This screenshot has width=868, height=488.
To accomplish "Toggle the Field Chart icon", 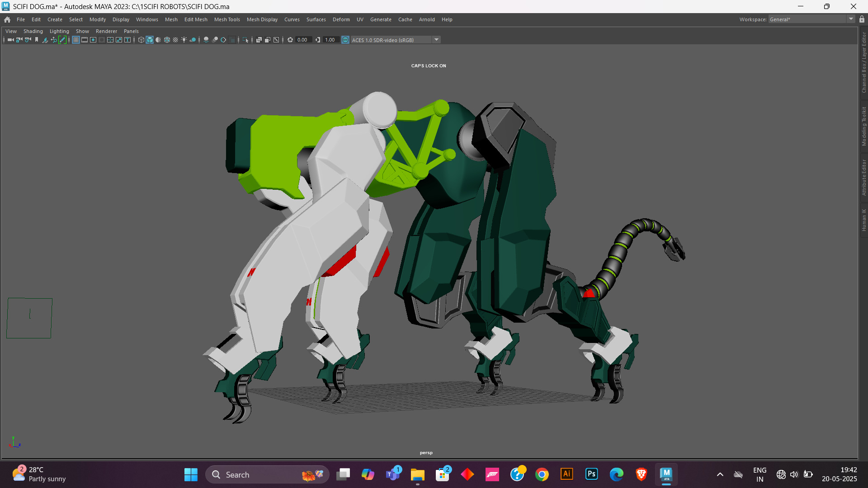I will [110, 40].
